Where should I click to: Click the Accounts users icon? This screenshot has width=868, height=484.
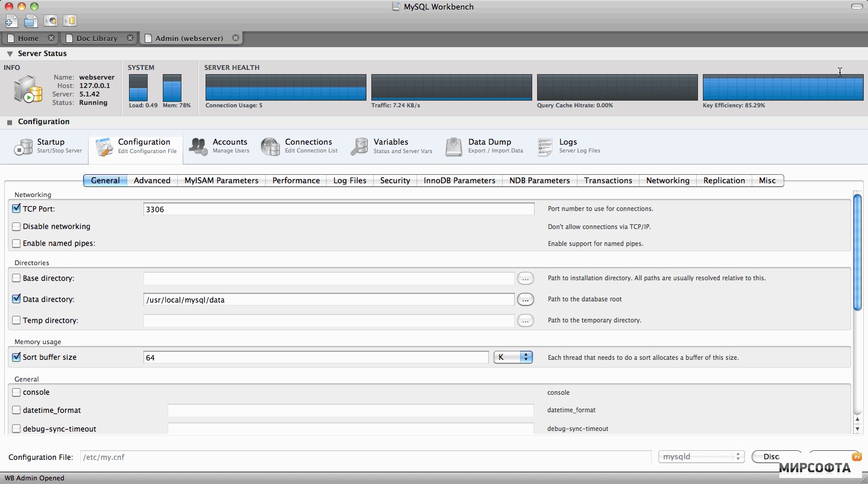[198, 146]
